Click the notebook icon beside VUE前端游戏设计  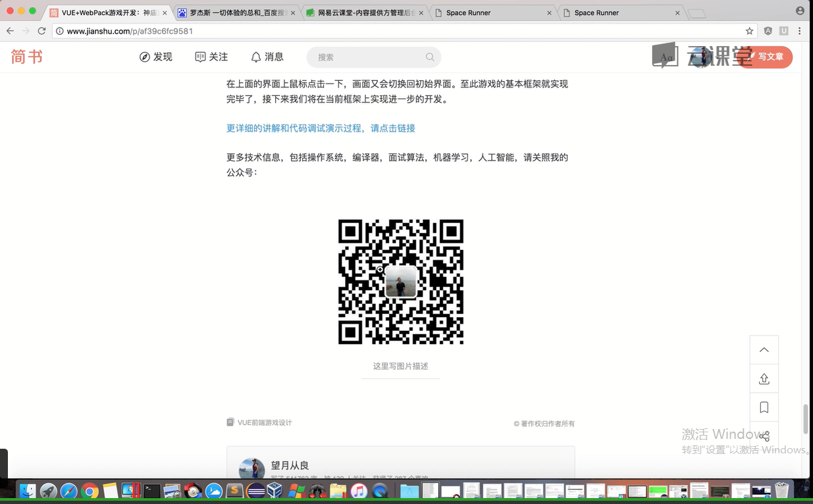pyautogui.click(x=230, y=422)
